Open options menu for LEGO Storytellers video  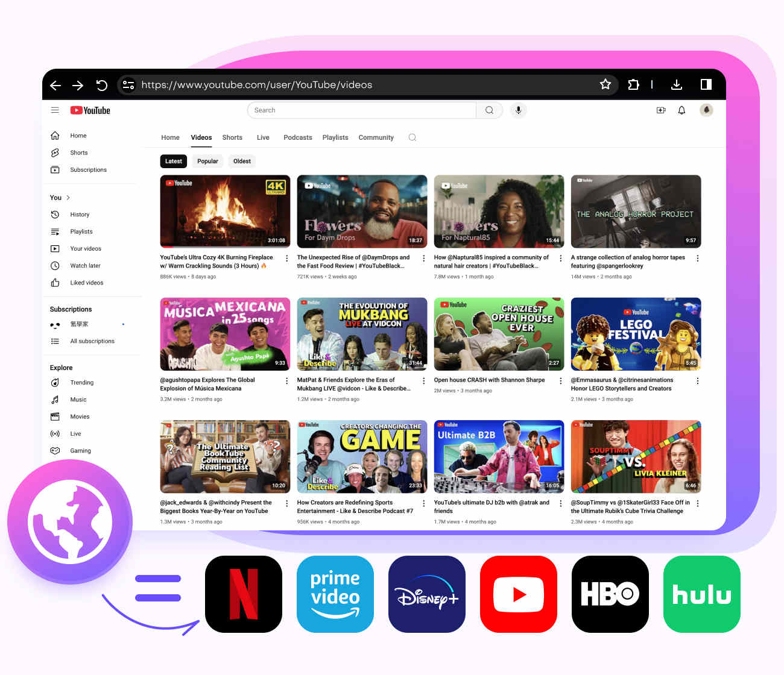click(x=698, y=381)
